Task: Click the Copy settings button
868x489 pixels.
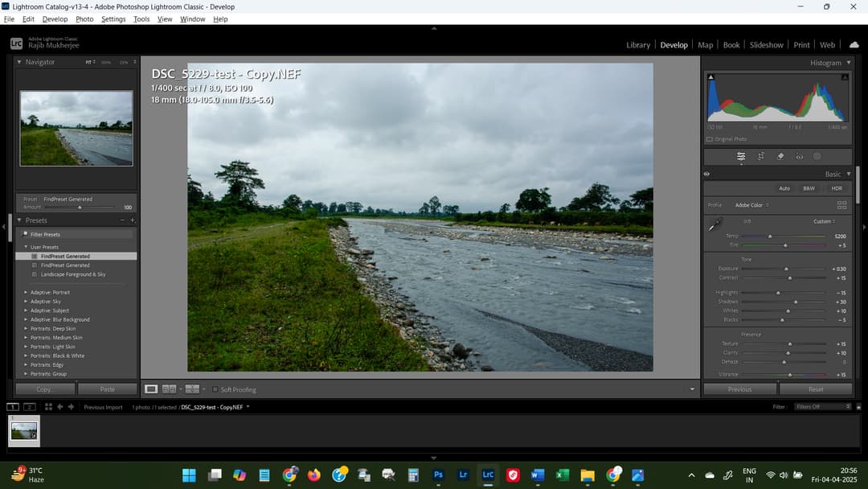Action: [x=45, y=389]
